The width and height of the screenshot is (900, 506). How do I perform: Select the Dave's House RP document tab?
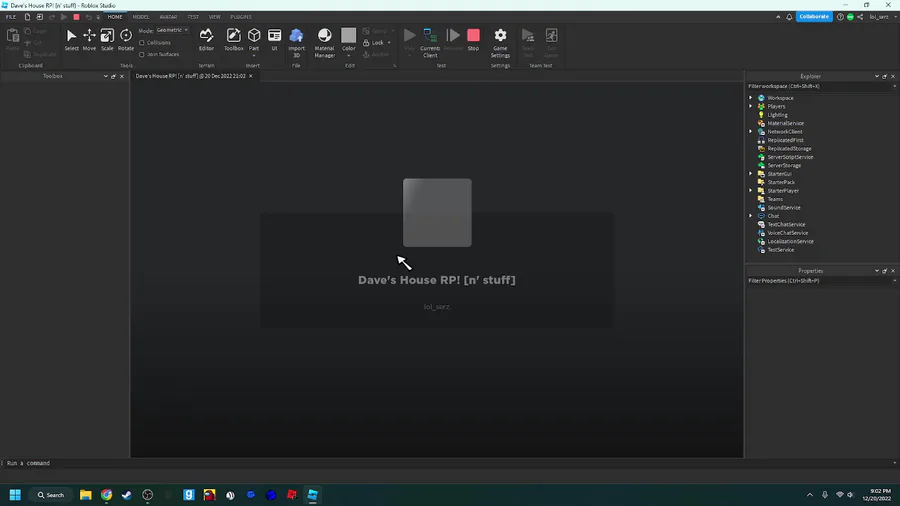click(190, 76)
